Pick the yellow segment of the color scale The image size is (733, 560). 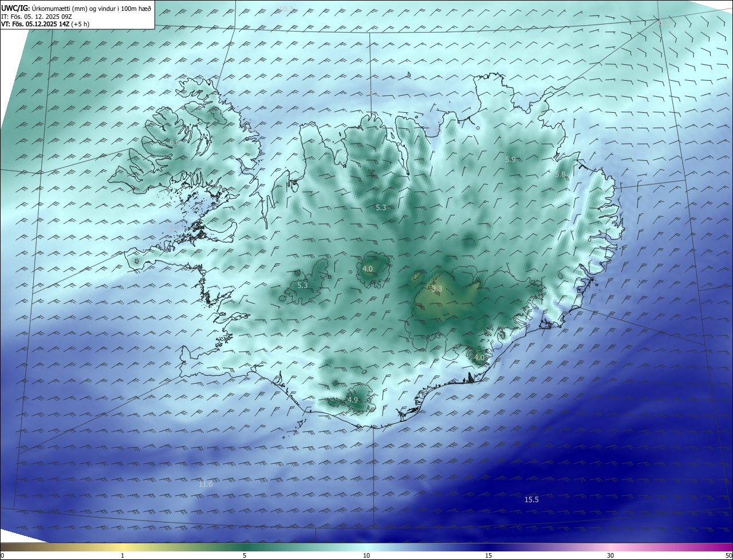point(123,547)
